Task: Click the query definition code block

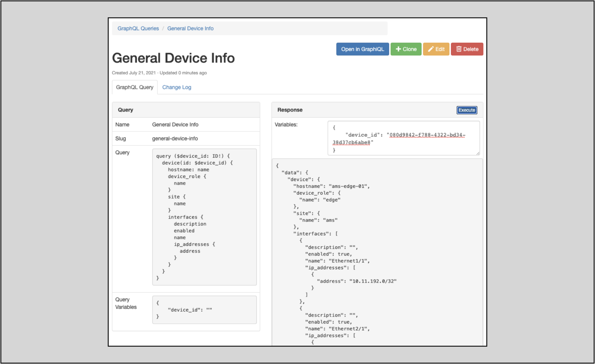Action: pyautogui.click(x=204, y=217)
